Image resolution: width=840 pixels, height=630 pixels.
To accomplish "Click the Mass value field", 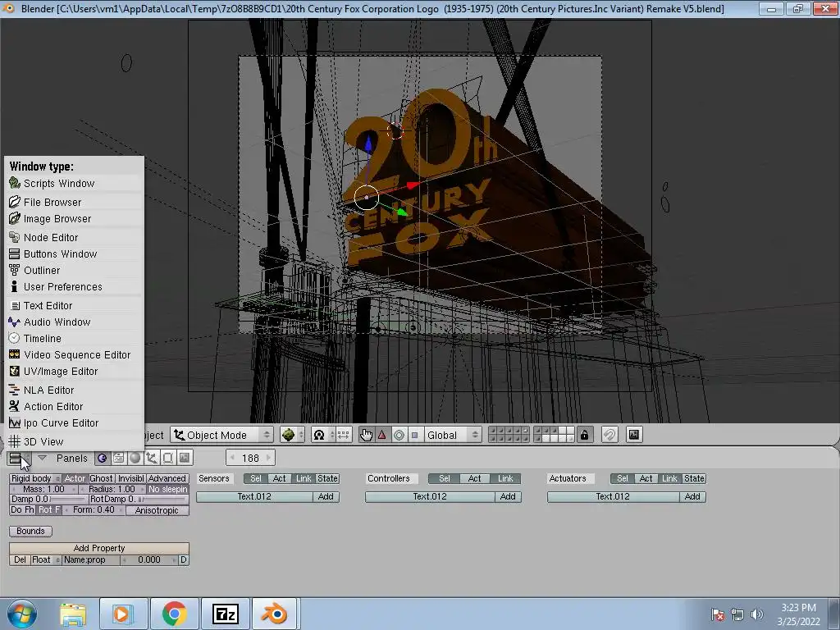I will point(44,489).
